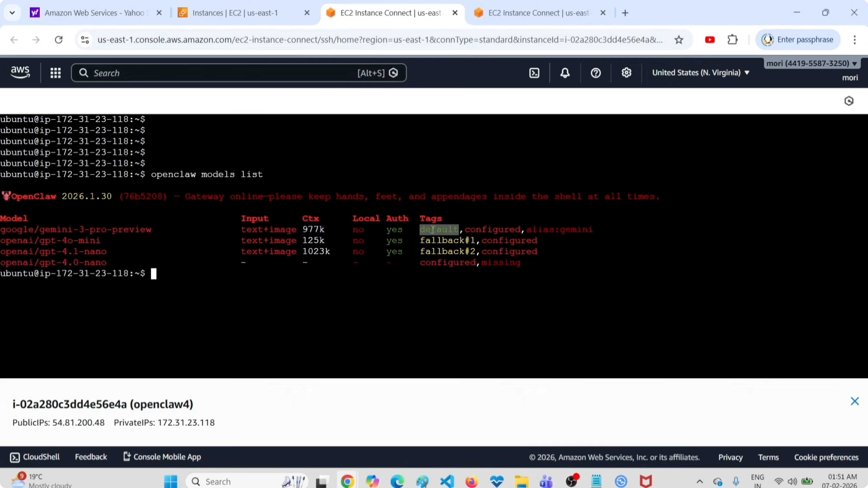Close the instance details panel

(855, 401)
